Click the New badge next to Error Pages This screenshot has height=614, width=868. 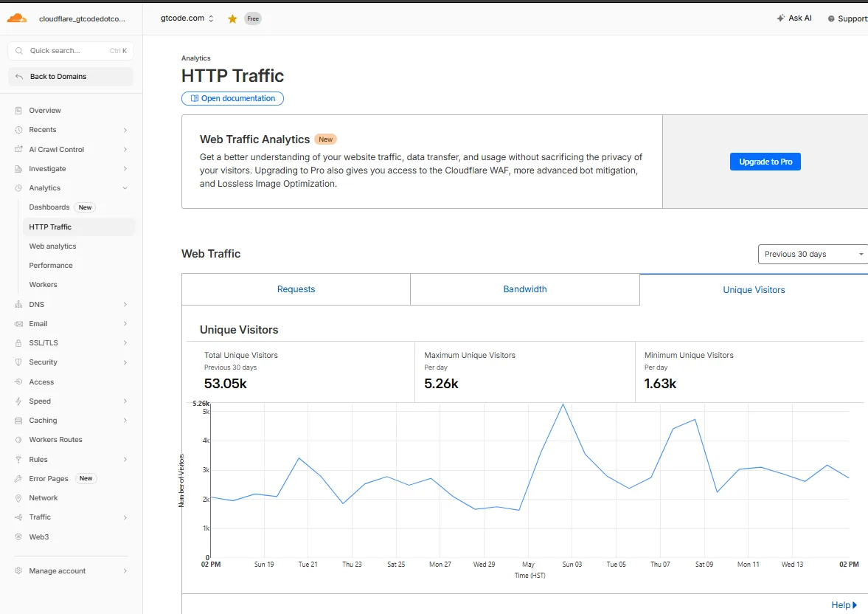(x=86, y=478)
